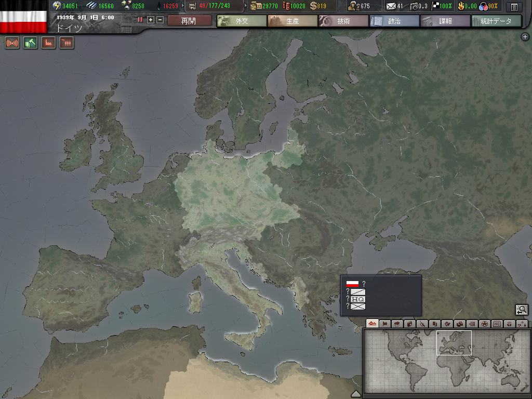Click the money dollar-sign icon

[x=313, y=6]
